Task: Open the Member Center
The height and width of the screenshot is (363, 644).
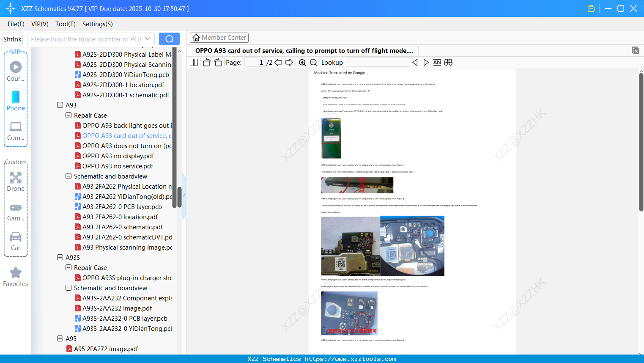Action: click(x=219, y=38)
